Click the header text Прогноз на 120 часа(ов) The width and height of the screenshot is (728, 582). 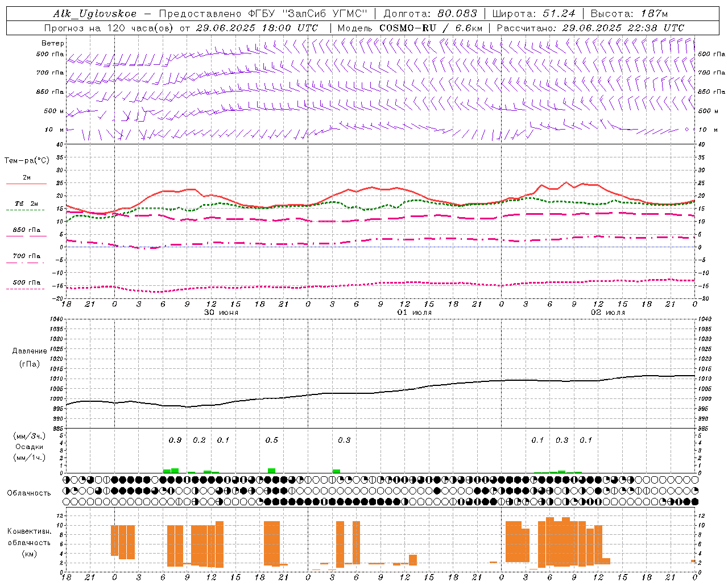click(109, 28)
